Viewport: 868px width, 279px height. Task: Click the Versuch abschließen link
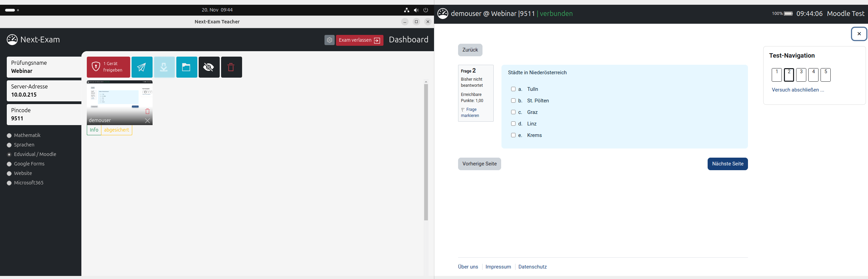point(797,90)
